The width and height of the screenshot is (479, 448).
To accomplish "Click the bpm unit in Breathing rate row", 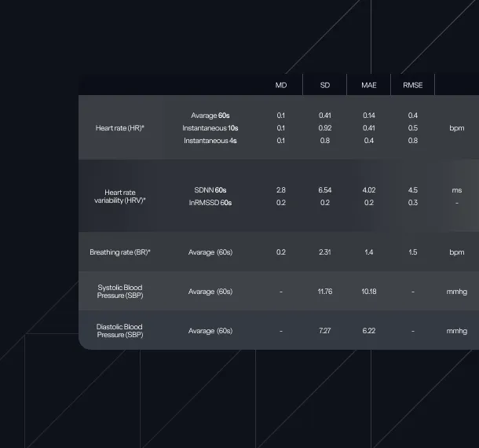I will click(457, 252).
